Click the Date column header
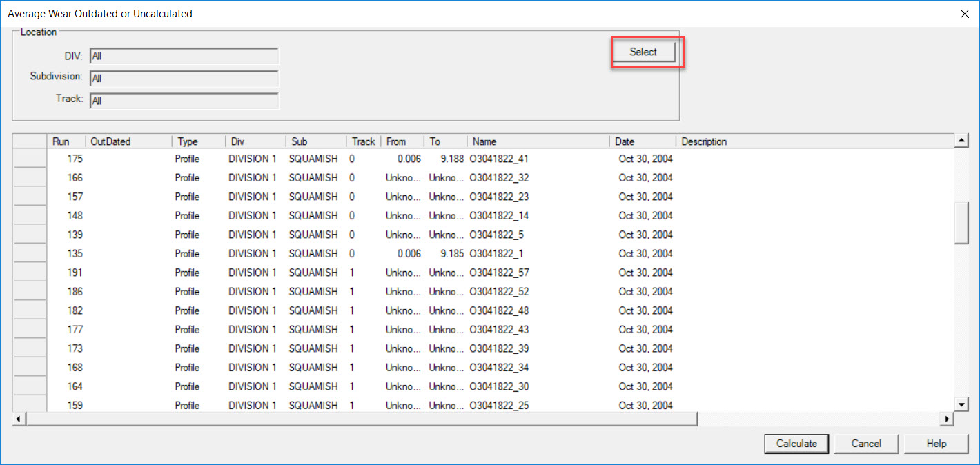 click(625, 141)
